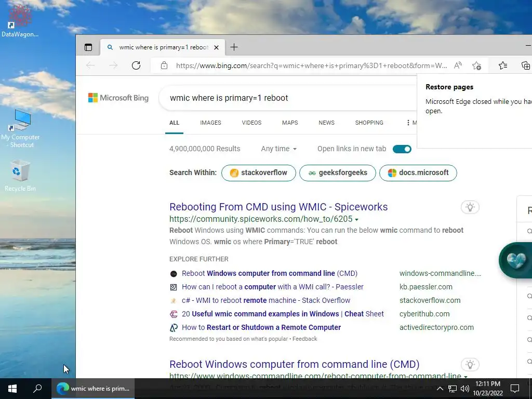The image size is (532, 399).
Task: Open the Favorites list icon
Action: (503, 65)
